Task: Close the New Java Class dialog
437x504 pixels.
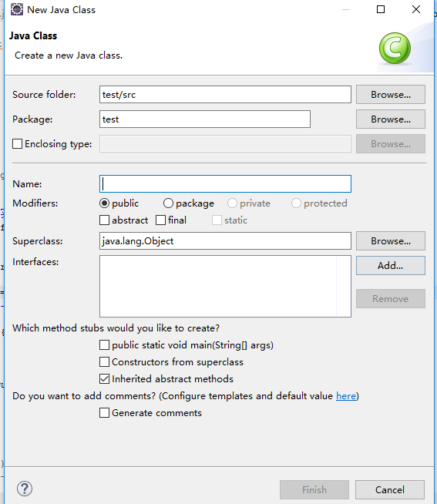Action: [416, 9]
